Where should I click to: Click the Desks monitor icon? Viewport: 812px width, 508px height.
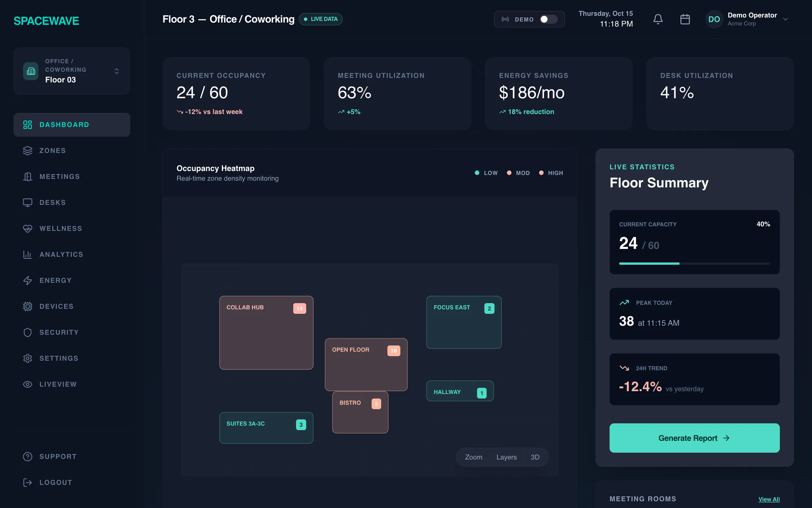pyautogui.click(x=27, y=203)
